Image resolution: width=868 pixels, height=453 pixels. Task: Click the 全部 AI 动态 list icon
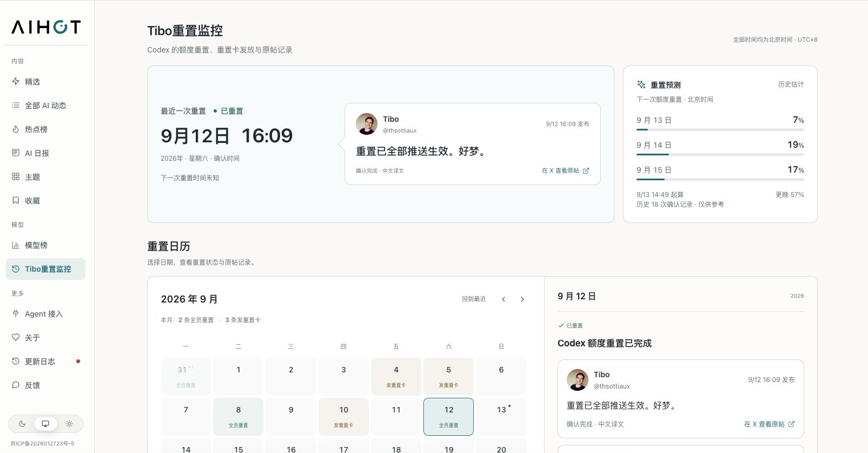point(16,106)
